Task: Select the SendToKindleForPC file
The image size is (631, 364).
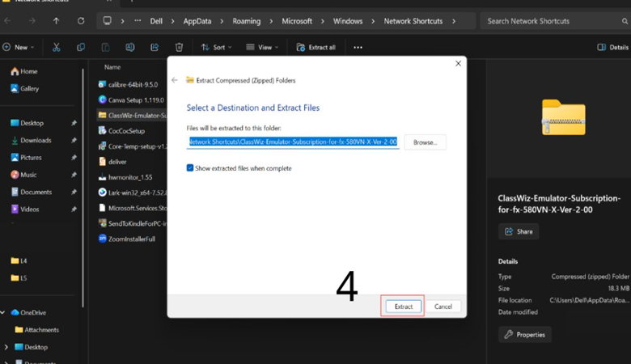Action: point(133,223)
